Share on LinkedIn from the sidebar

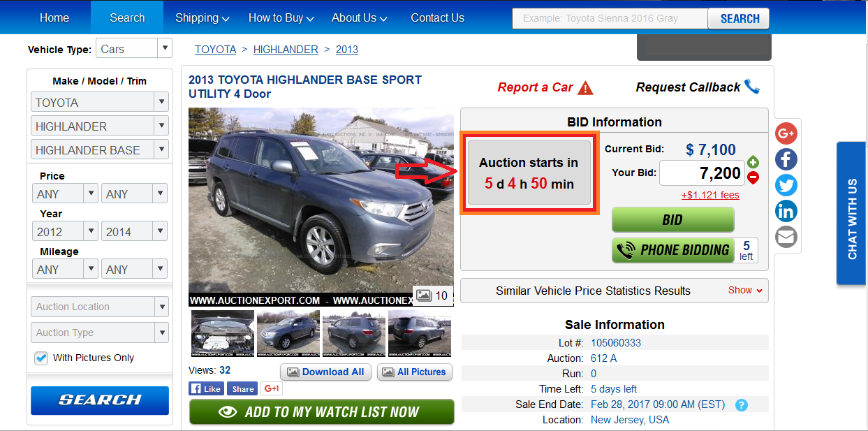786,211
